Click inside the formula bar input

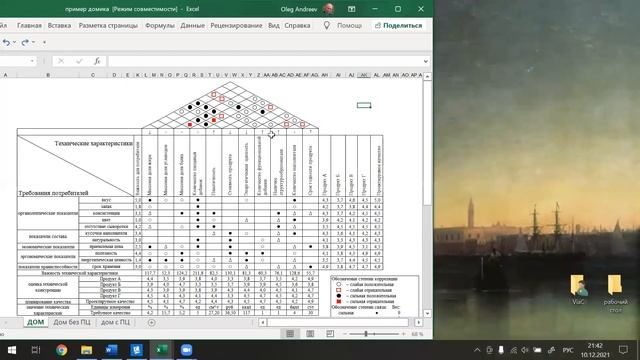click(x=264, y=61)
